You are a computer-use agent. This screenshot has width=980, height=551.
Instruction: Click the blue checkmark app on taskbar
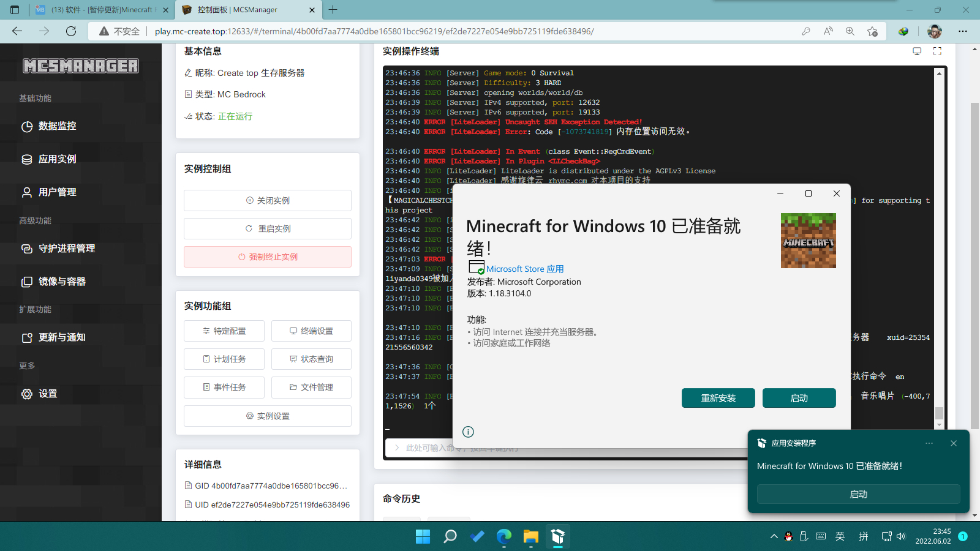(x=477, y=537)
